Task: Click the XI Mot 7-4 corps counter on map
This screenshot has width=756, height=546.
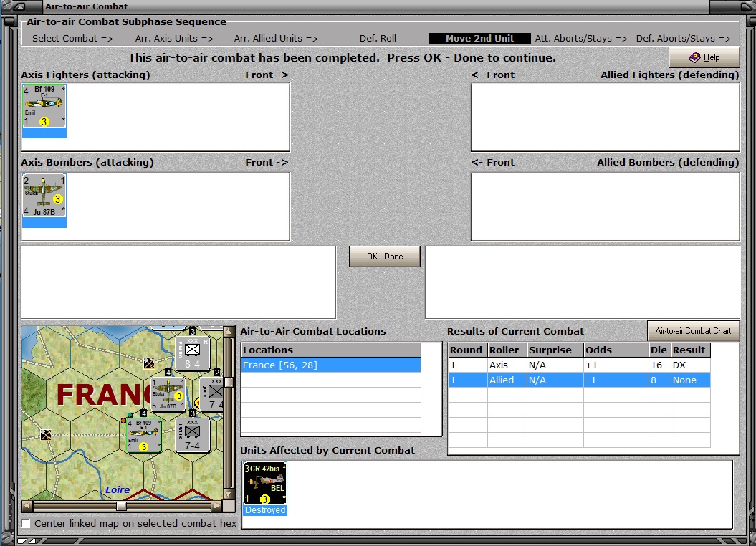Action: (x=192, y=435)
